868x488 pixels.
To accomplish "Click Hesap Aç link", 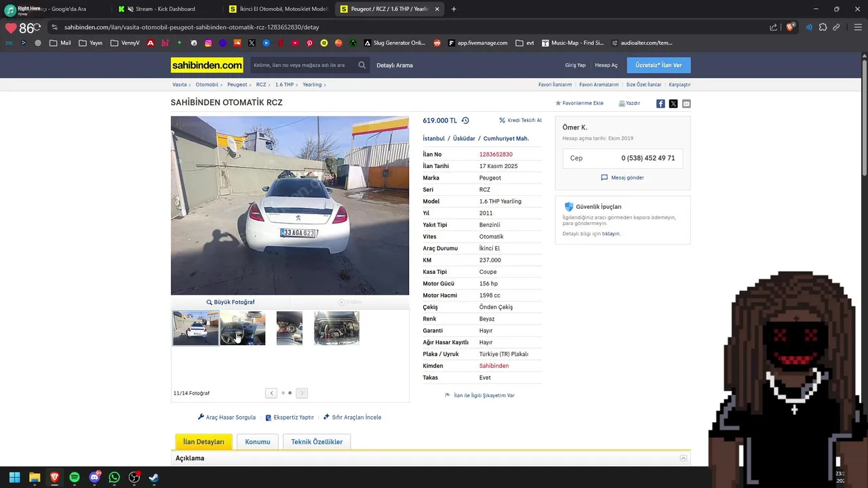I will [606, 65].
